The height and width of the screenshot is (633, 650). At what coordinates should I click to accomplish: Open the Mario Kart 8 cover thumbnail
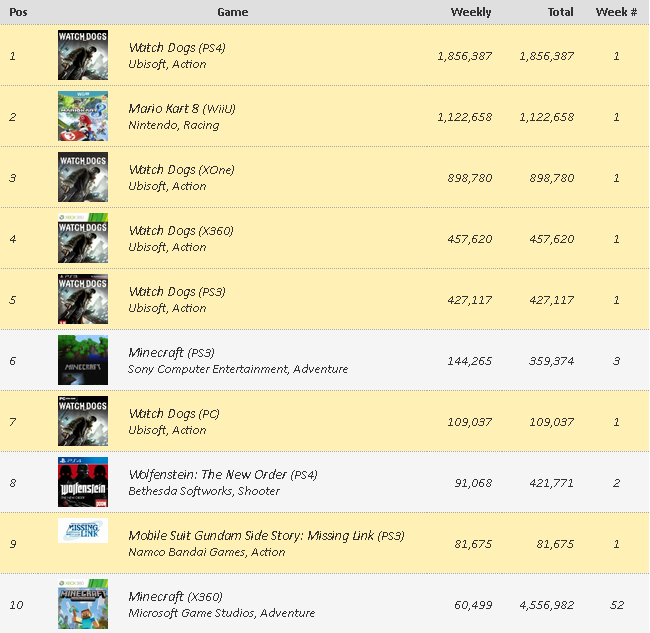83,116
